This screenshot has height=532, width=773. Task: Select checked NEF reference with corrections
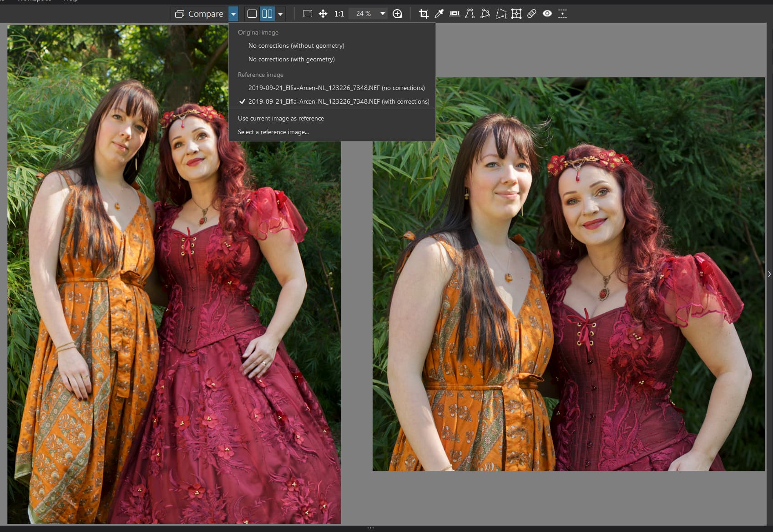[339, 101]
